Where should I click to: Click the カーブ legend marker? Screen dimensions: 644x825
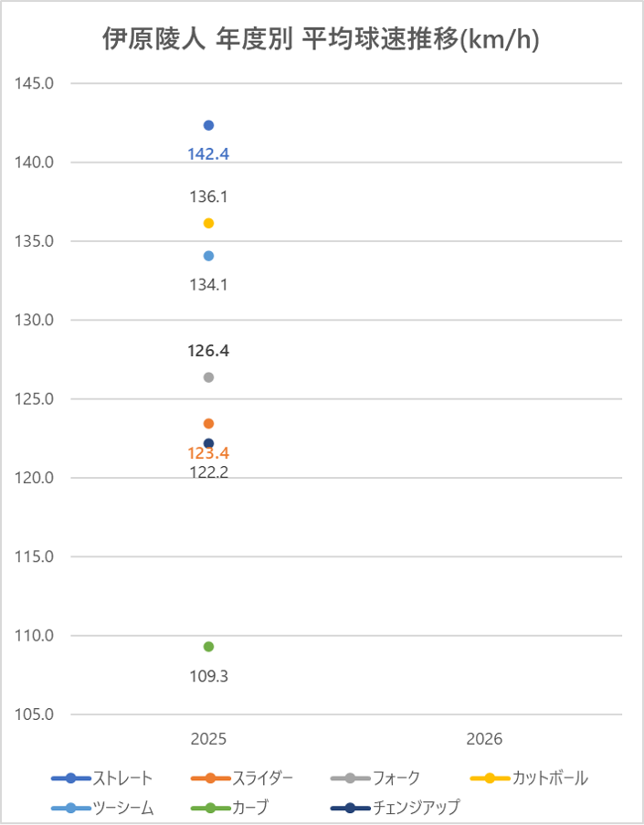(210, 808)
